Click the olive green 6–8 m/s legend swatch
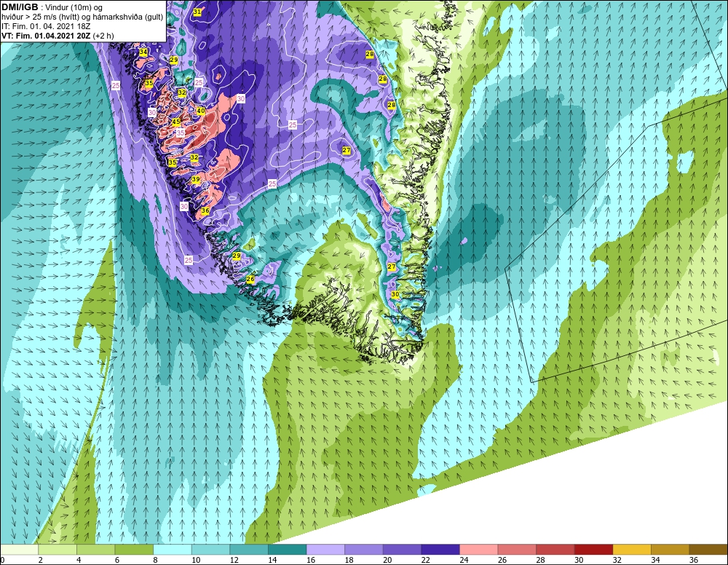 click(x=134, y=550)
